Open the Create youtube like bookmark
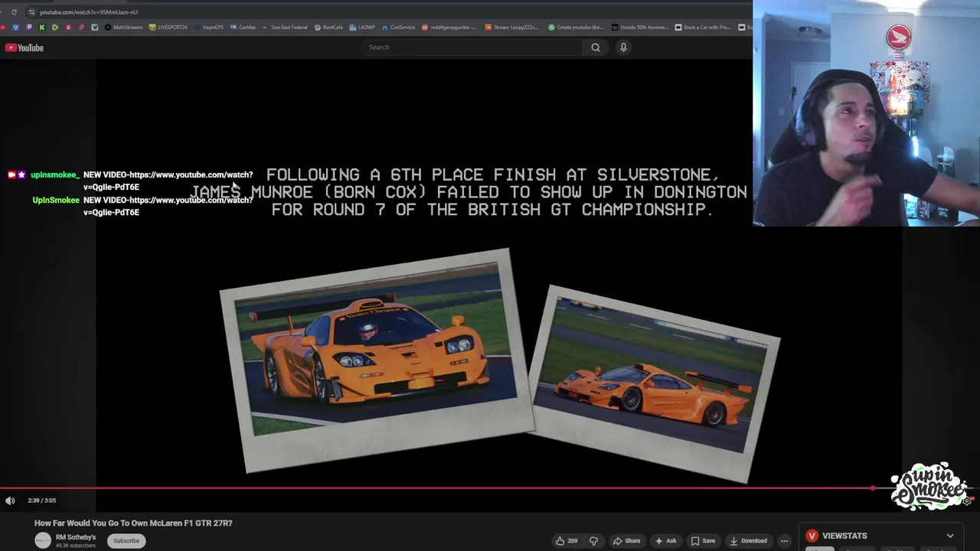Image resolution: width=980 pixels, height=551 pixels. (576, 28)
